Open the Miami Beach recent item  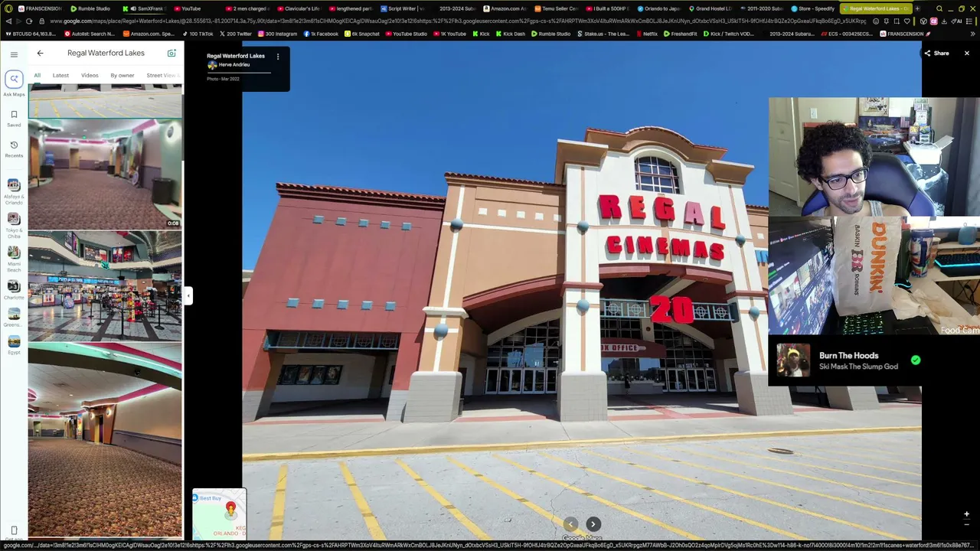[14, 259]
